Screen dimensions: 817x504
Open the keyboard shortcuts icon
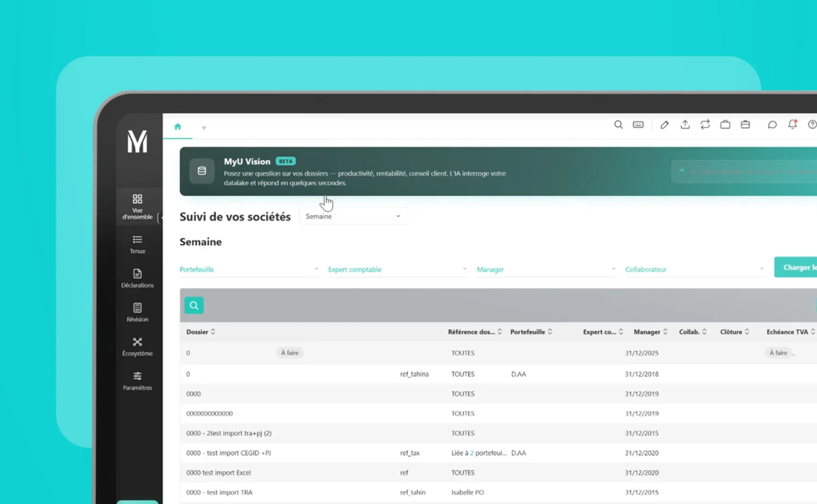tap(638, 125)
